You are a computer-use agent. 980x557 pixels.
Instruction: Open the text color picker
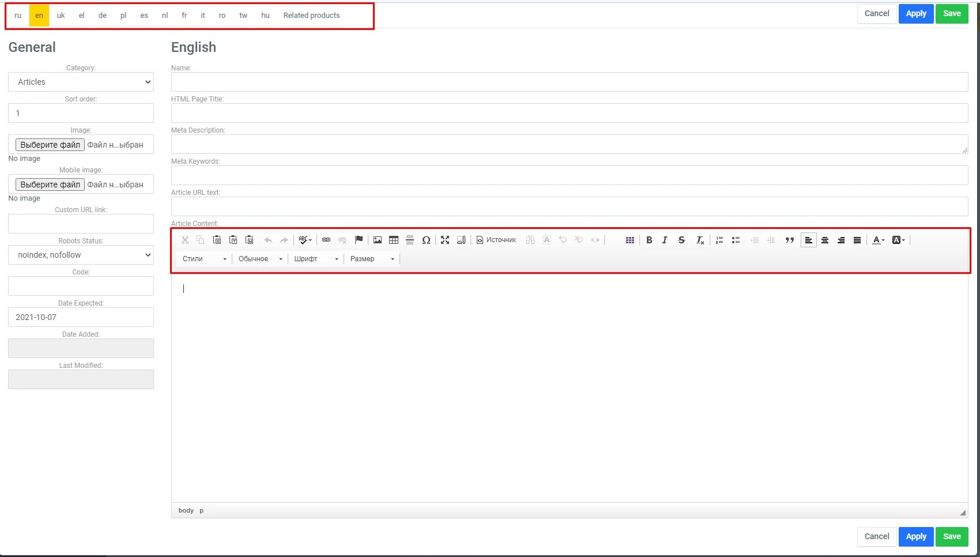click(877, 240)
